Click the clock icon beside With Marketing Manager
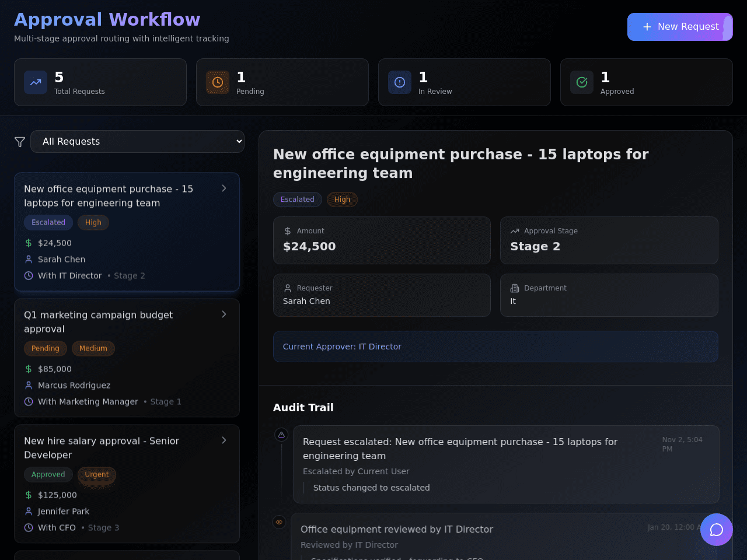Image resolution: width=747 pixels, height=560 pixels. (x=29, y=402)
